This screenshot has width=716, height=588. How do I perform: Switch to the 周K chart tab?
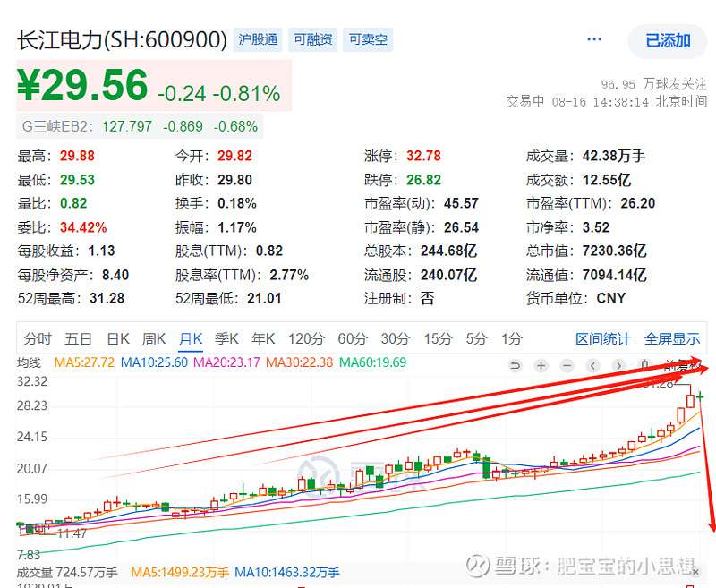154,339
